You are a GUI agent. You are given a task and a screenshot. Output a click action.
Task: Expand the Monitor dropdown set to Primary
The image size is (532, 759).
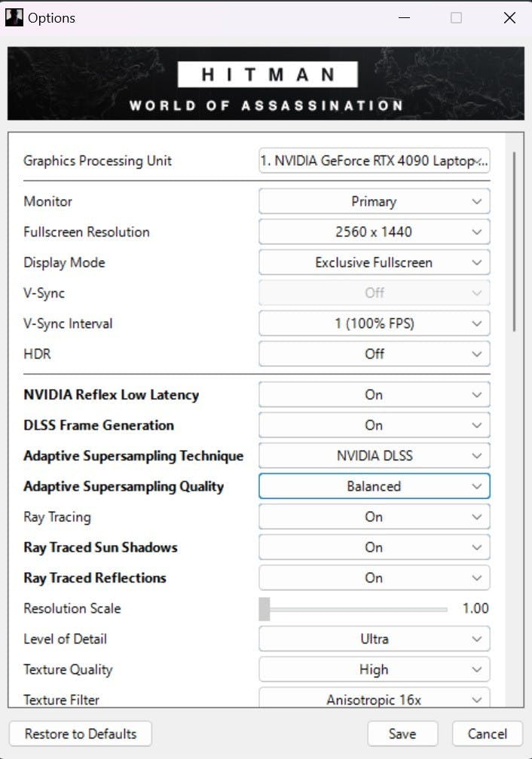[x=375, y=201]
